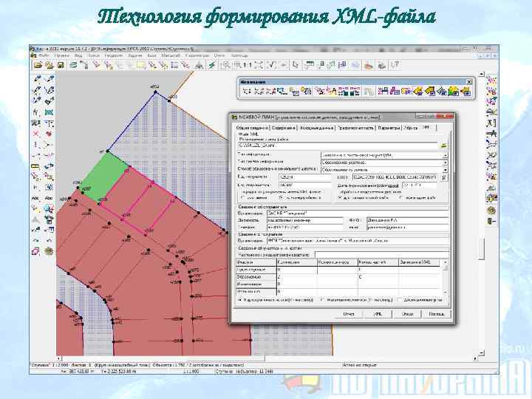The width and height of the screenshot is (532, 399).
Task: Set the scale with the 1:1 icon
Action: tap(248, 65)
